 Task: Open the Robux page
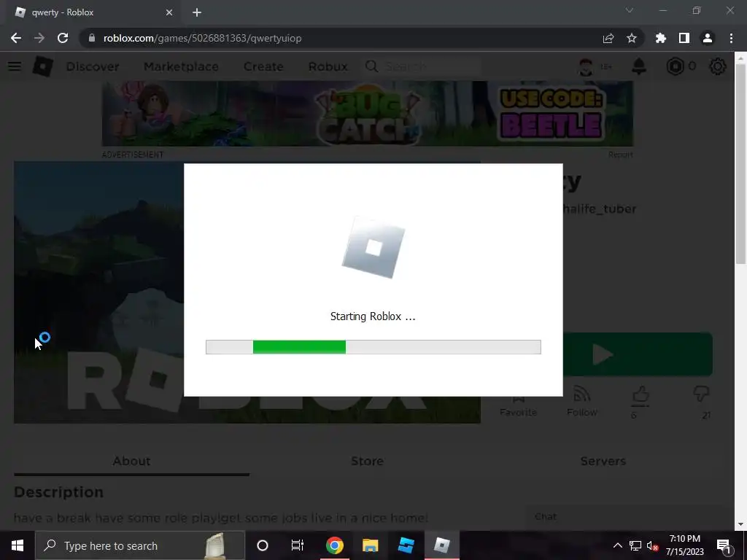328,66
